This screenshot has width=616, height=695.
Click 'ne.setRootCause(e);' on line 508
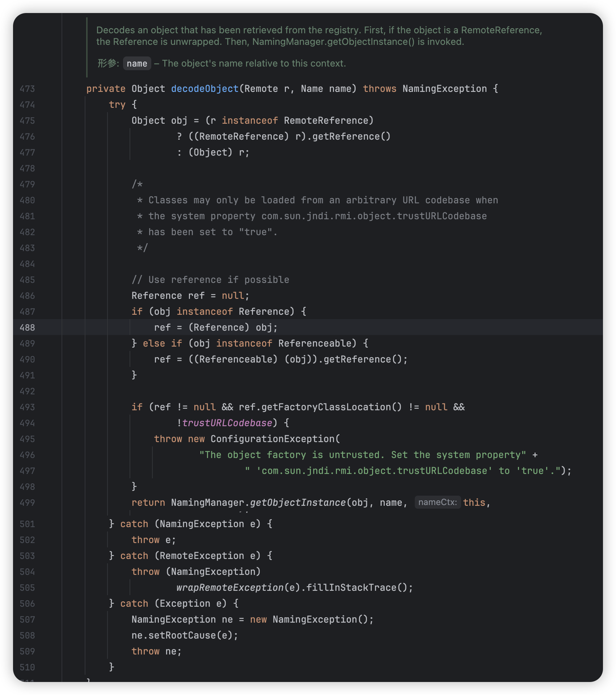coord(185,635)
